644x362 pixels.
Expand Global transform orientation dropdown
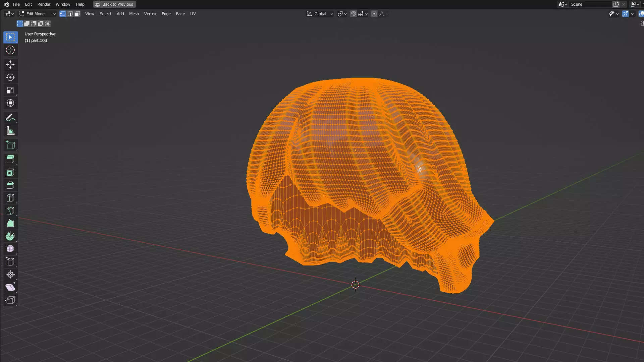tap(320, 14)
